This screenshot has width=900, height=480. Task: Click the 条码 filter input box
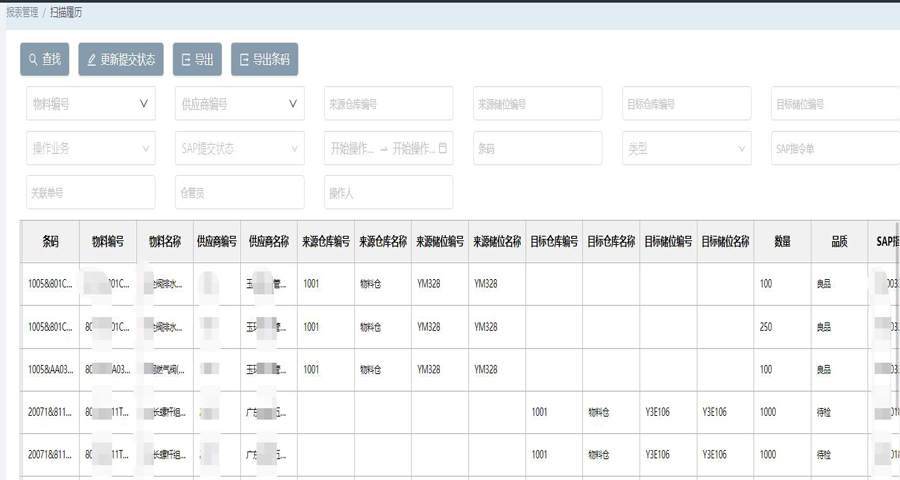[537, 148]
